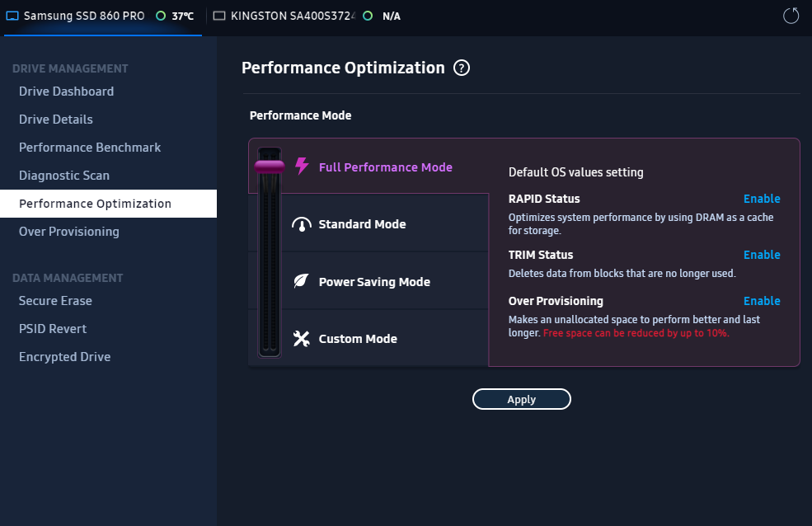
Task: Open the Performance Optimization help icon
Action: click(x=462, y=68)
